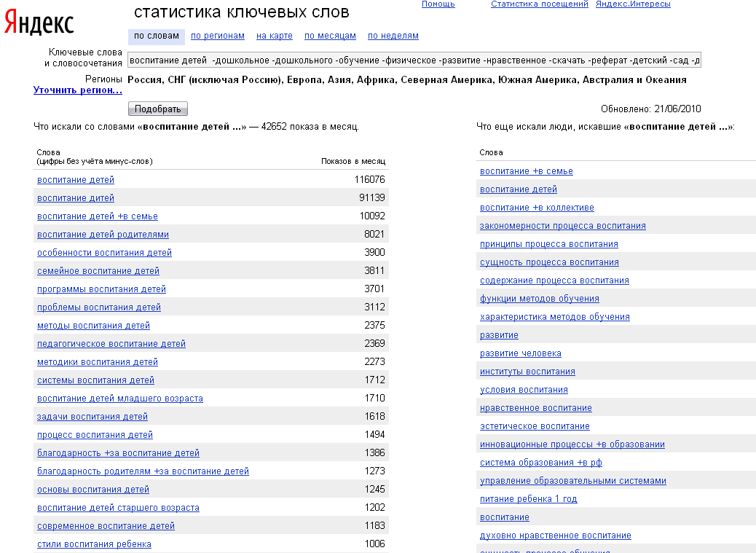Open 'семейное воспитание детей' keyword link
Screen dimensions: 756x553
pos(98,271)
